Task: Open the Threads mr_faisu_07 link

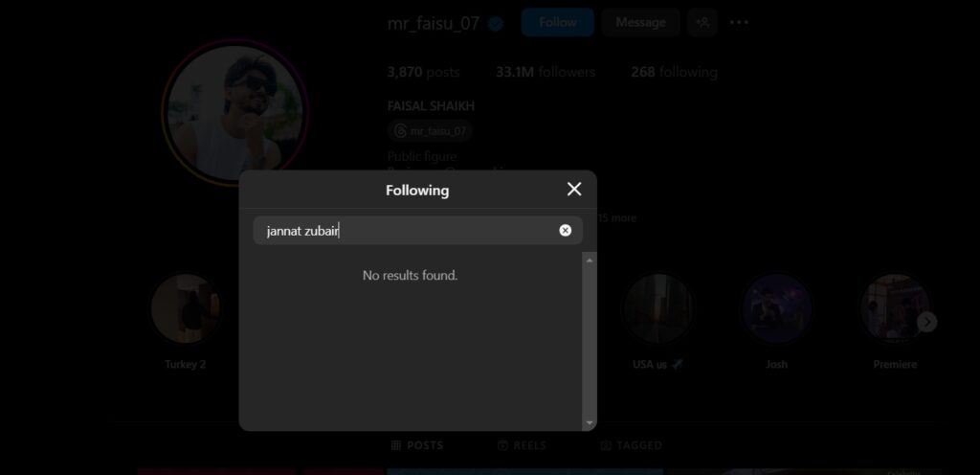Action: pos(430,130)
